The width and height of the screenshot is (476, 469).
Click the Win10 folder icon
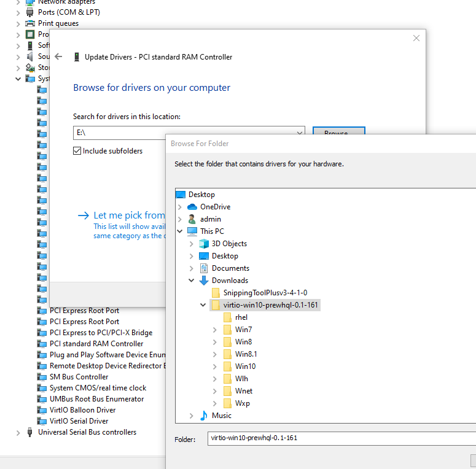click(x=227, y=366)
